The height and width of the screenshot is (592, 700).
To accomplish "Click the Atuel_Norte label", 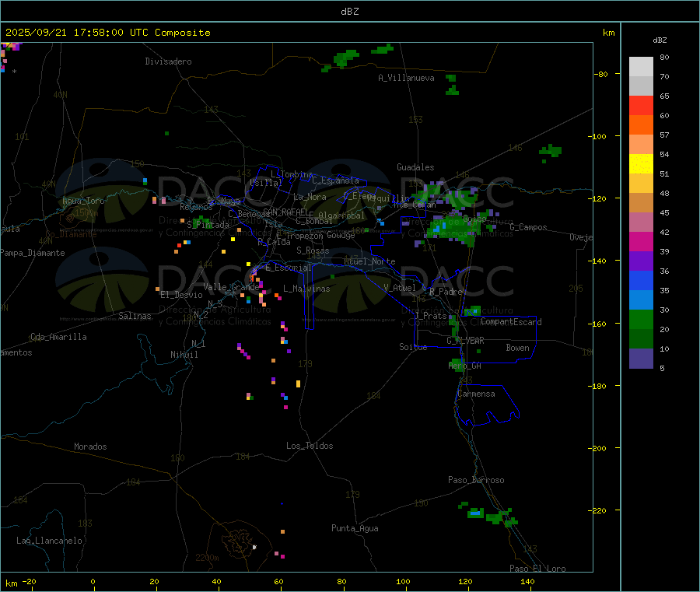I will pos(369,261).
